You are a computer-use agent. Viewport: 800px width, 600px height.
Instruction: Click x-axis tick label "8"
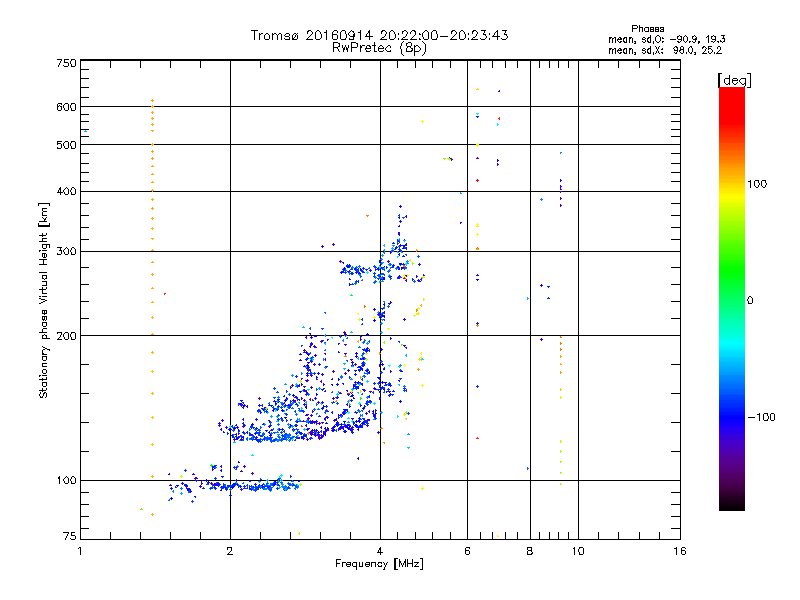tap(530, 551)
